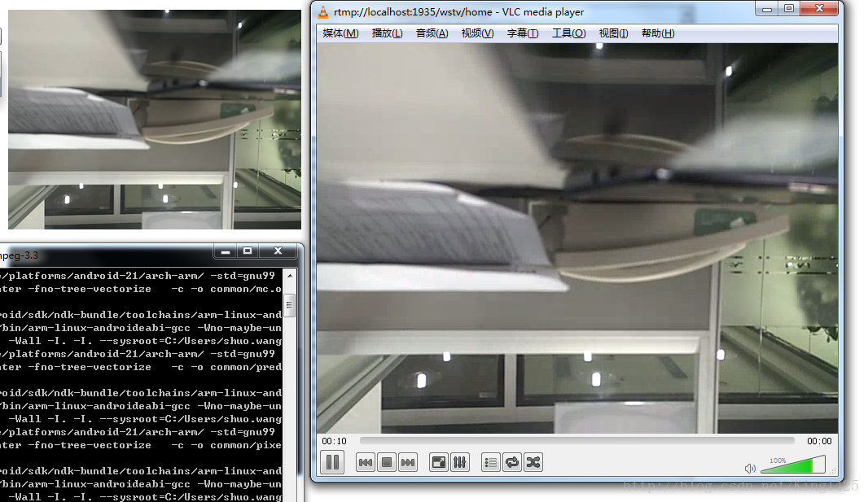The image size is (868, 502).
Task: Minimize the VLC media player window
Action: 767,9
